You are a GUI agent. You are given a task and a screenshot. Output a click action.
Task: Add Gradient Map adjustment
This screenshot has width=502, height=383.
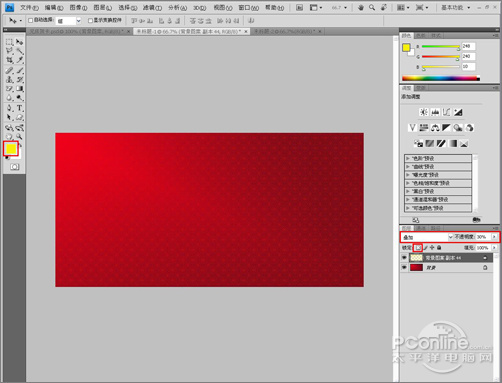click(453, 144)
